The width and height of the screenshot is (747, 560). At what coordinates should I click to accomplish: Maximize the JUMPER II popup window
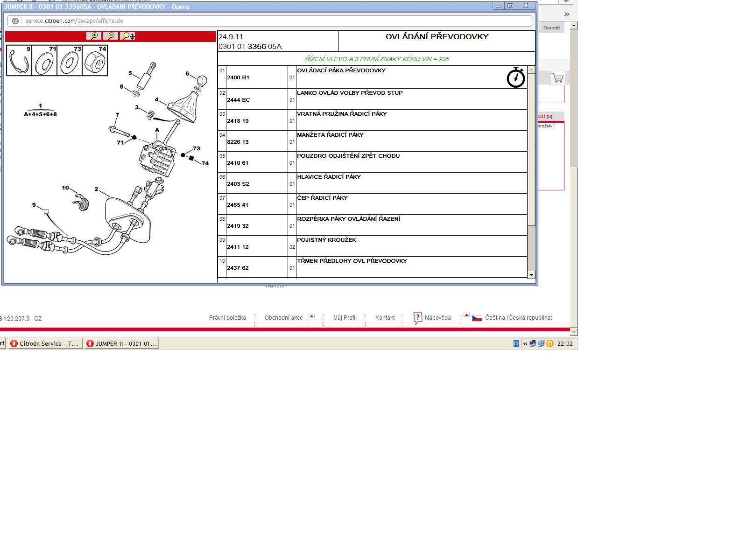tap(510, 6)
